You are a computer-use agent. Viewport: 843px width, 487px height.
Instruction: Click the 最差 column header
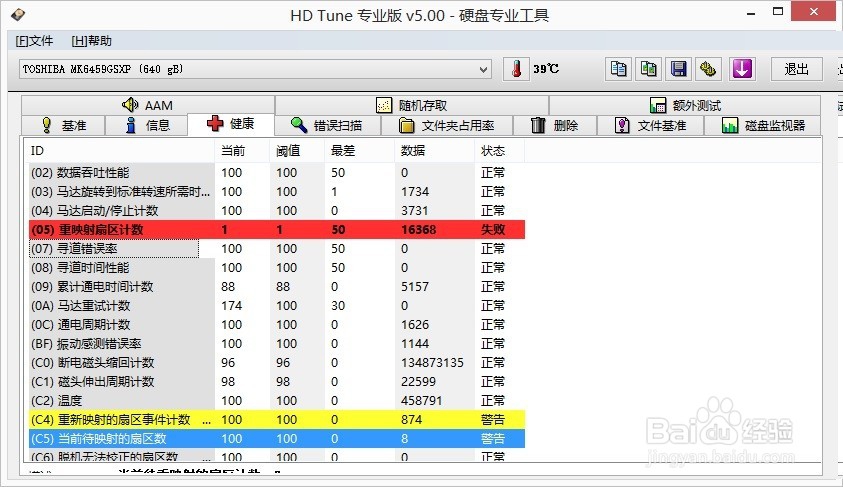click(360, 151)
